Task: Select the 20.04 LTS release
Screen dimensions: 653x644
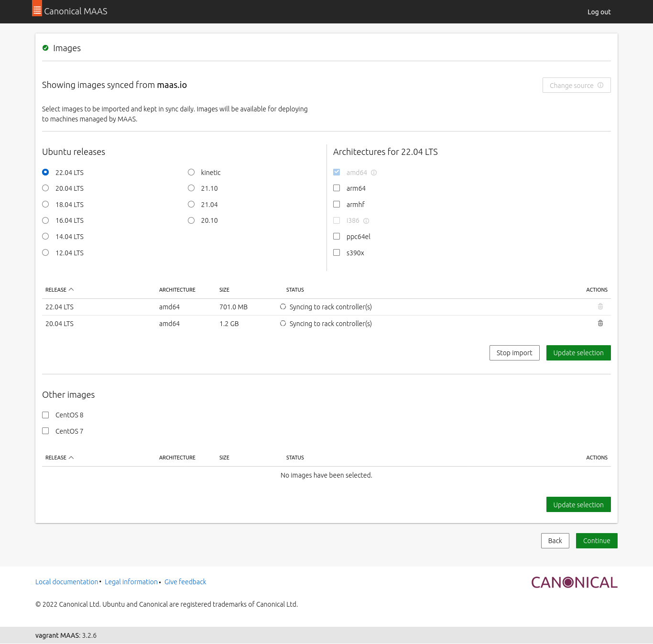Action: coord(45,188)
